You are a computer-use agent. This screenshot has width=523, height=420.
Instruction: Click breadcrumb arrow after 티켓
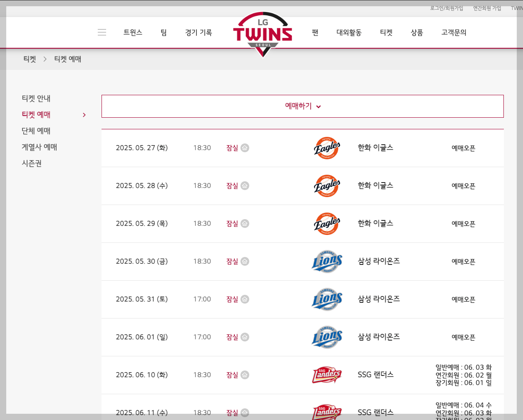[x=45, y=59]
